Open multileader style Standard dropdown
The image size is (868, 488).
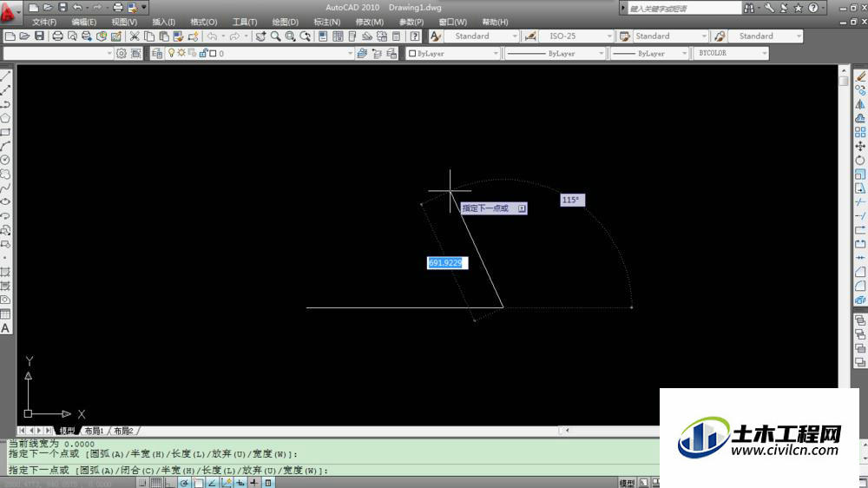point(799,36)
